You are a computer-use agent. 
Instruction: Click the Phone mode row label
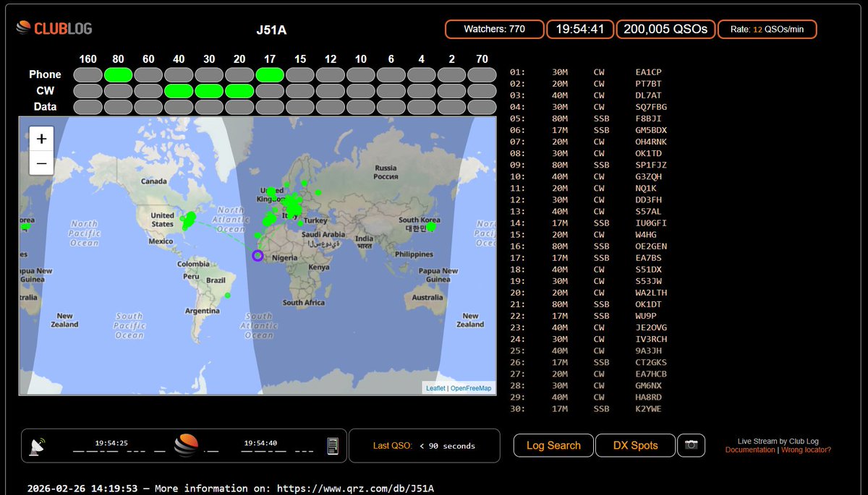coord(45,74)
